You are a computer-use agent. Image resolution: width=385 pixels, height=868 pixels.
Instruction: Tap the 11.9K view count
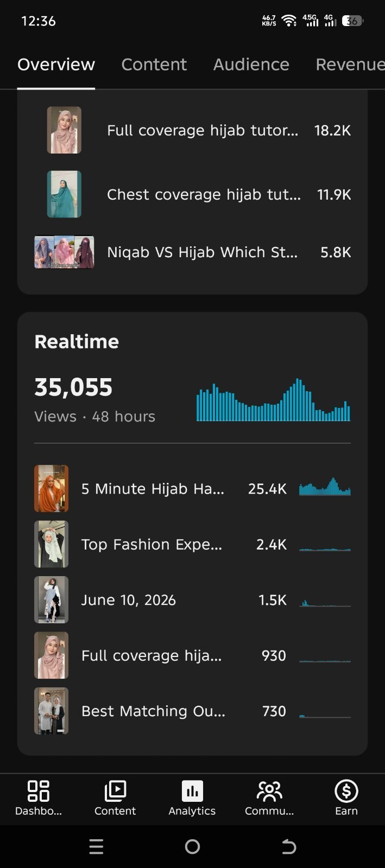coord(334,194)
